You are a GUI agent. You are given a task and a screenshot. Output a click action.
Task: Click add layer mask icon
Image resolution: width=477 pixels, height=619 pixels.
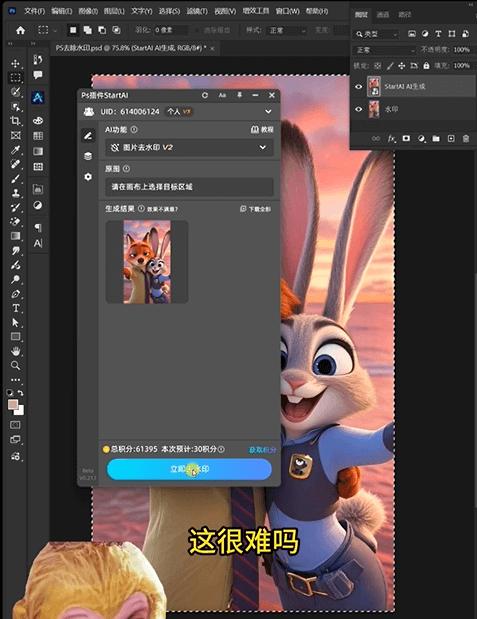click(406, 138)
